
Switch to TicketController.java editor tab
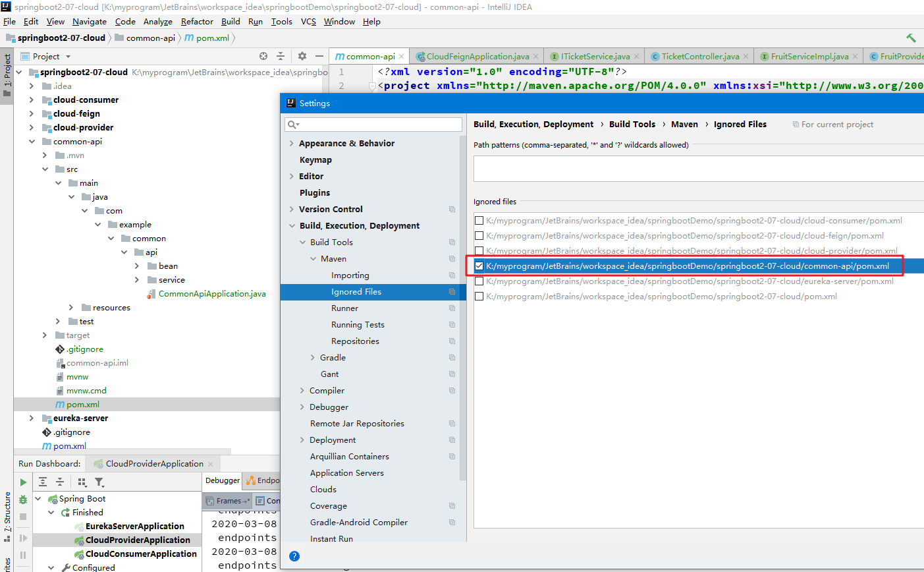point(700,57)
